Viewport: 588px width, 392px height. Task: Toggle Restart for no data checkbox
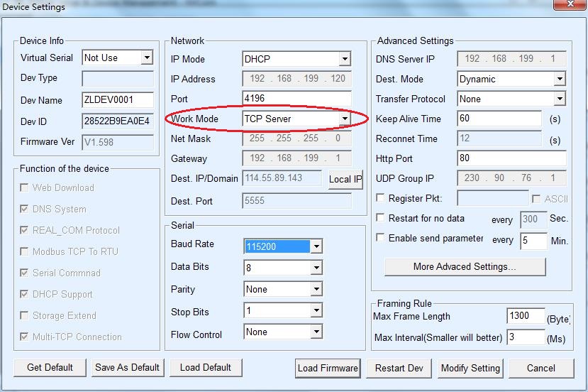(x=381, y=219)
